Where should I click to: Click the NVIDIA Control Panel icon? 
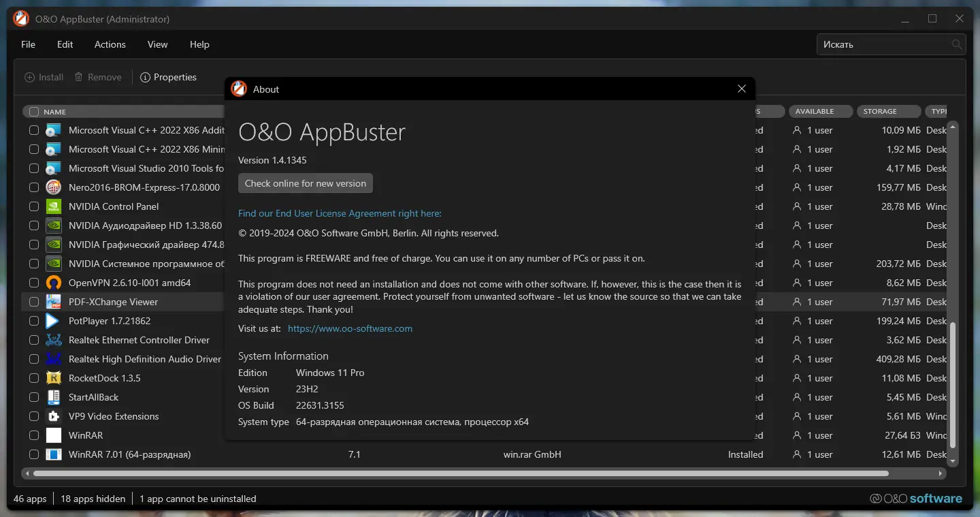(54, 206)
